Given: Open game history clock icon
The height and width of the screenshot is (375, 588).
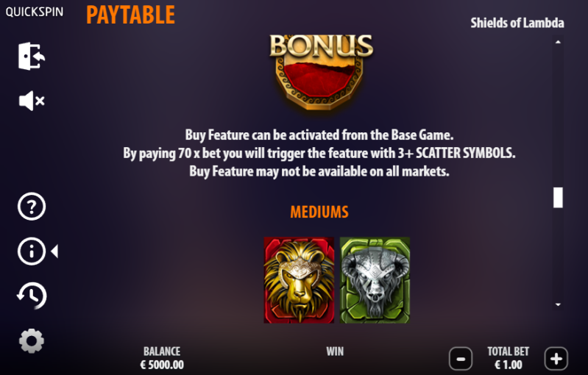Looking at the screenshot, I should click(32, 296).
